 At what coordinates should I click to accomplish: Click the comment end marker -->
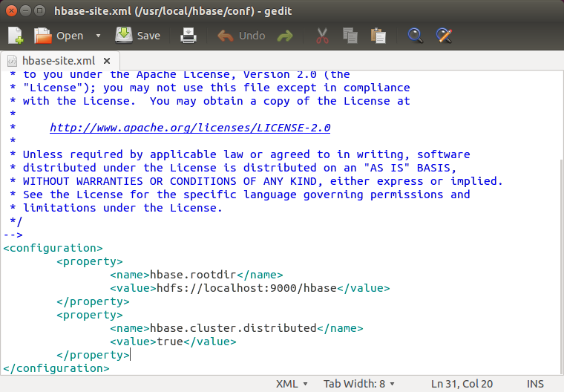coord(13,235)
